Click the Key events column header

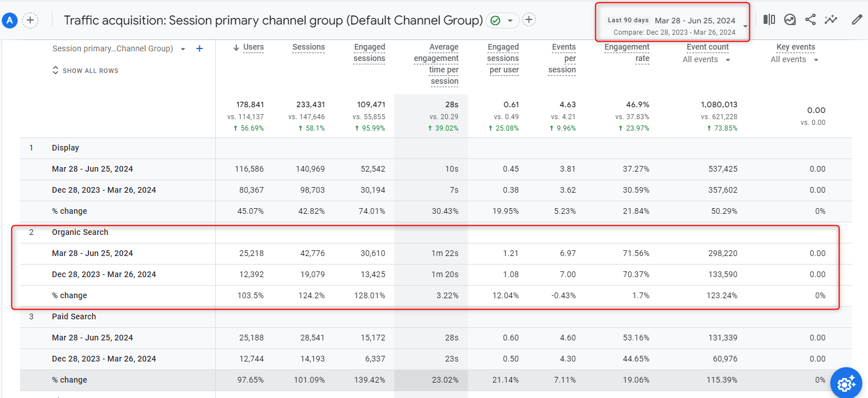tap(796, 47)
